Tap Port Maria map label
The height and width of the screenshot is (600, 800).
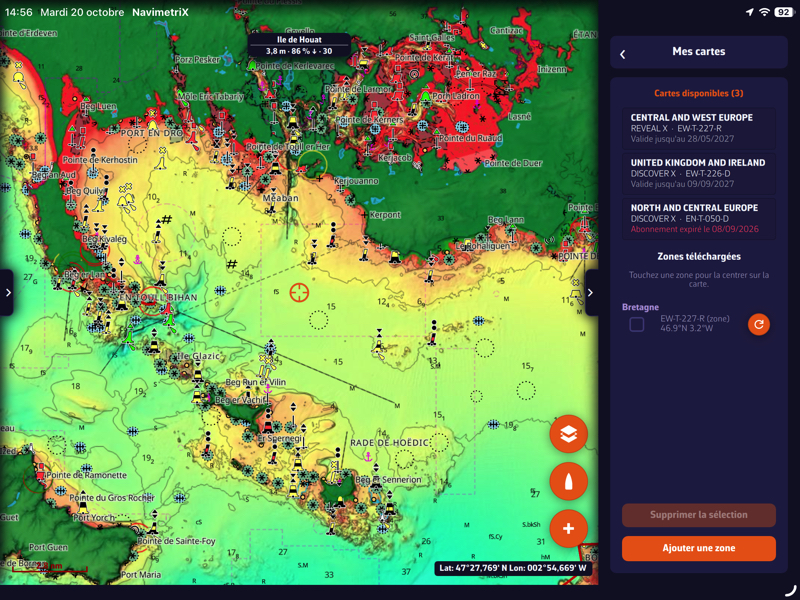click(x=141, y=575)
